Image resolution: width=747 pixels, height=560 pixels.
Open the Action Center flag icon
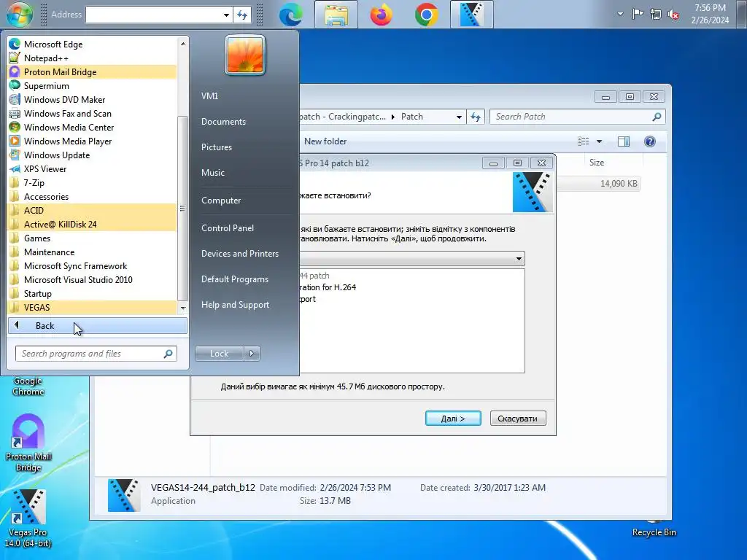tap(638, 14)
